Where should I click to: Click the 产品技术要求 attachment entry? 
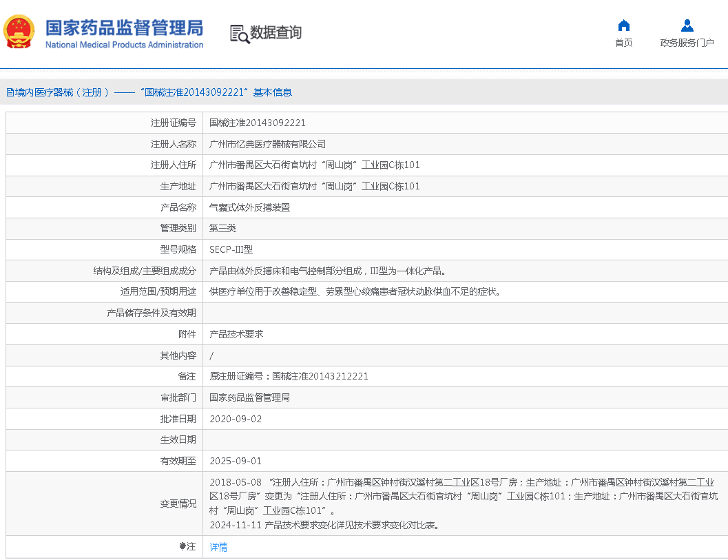coord(236,334)
